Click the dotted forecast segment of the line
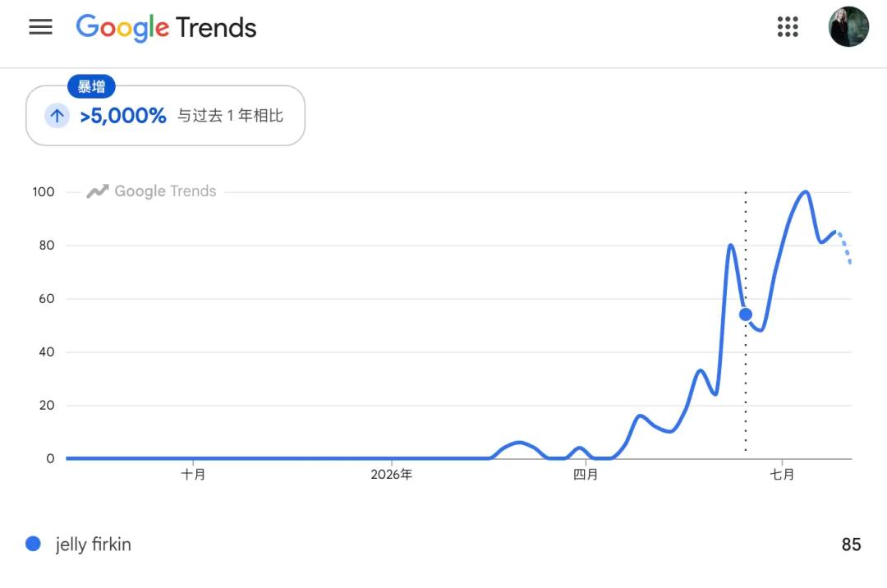 (844, 246)
